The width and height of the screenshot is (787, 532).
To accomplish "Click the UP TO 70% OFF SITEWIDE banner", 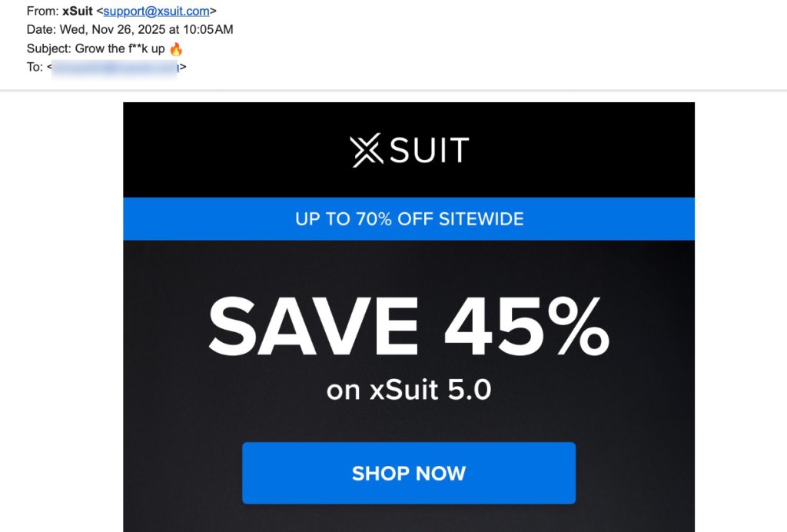I will [x=409, y=219].
